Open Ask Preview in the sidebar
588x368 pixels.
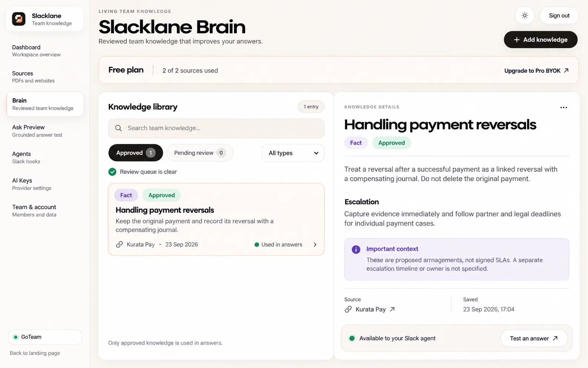click(x=45, y=131)
